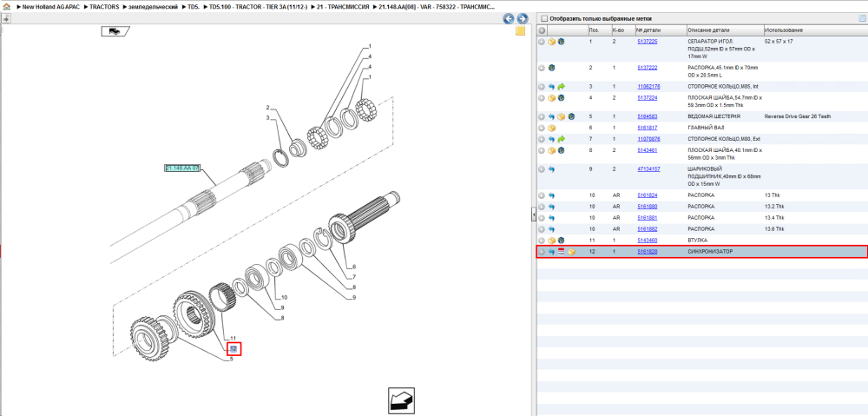
Task: Open part number link 5161881
Action: [648, 218]
